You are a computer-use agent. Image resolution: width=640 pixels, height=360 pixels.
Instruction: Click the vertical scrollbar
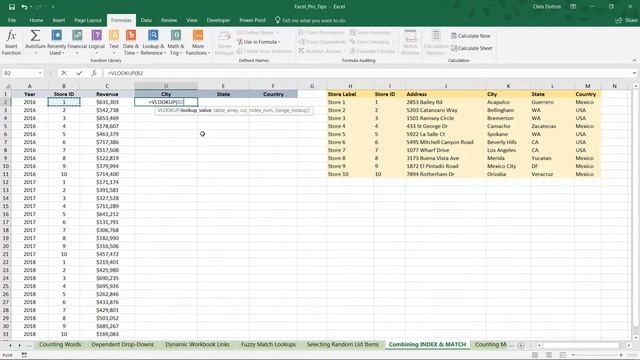click(636, 209)
